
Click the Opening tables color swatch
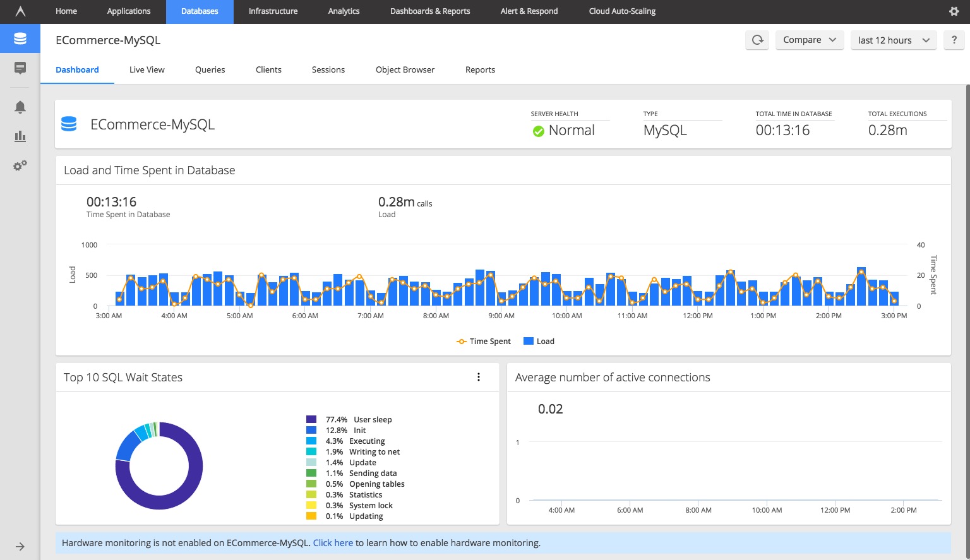point(311,484)
